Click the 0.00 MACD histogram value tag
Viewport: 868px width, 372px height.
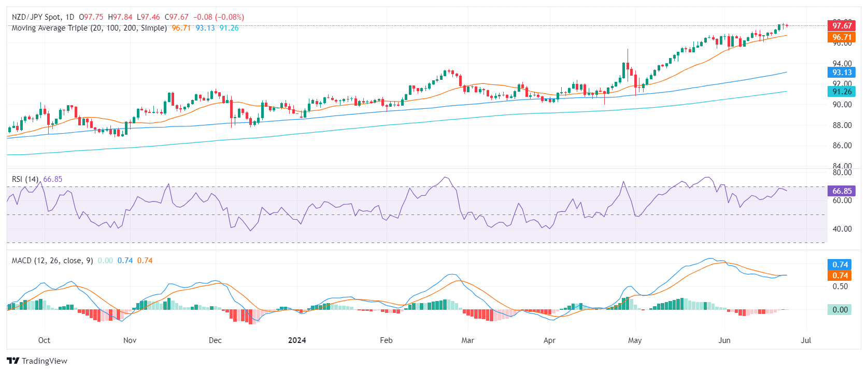(x=840, y=310)
